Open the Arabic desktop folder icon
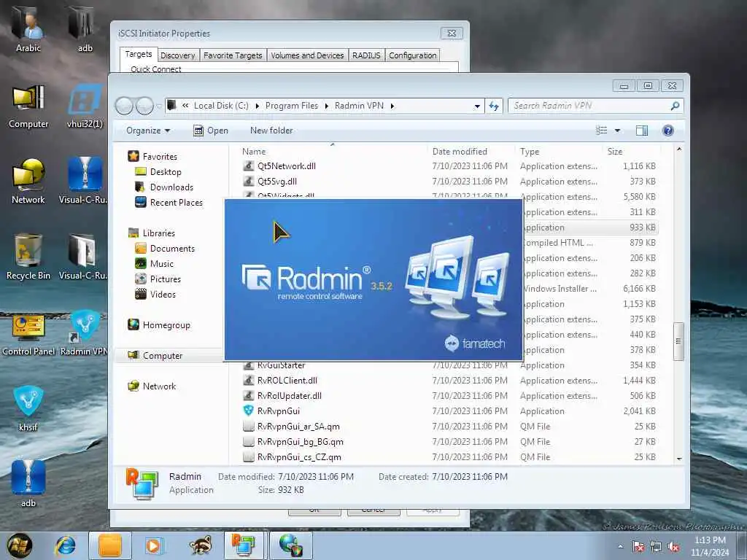The width and height of the screenshot is (747, 560). coord(28,28)
